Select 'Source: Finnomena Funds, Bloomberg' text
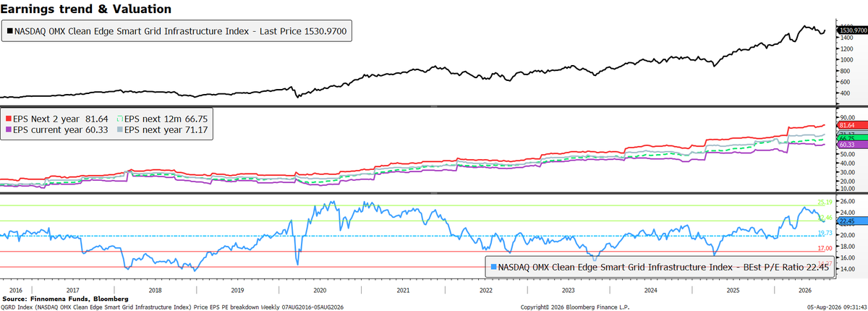 (x=65, y=298)
